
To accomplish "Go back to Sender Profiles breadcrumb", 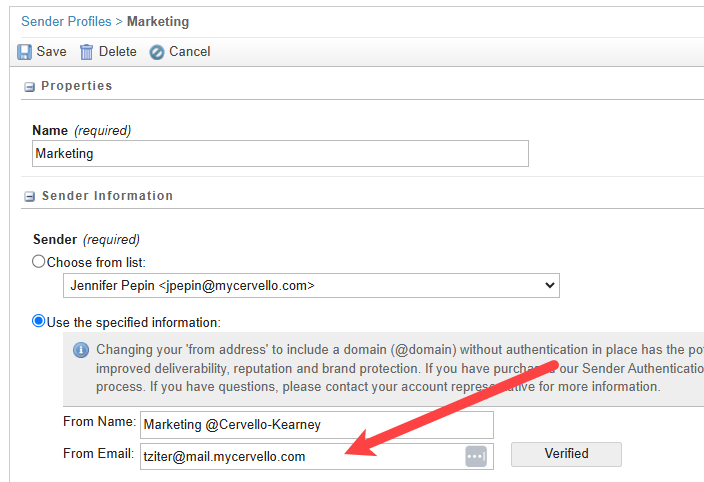I will pyautogui.click(x=66, y=21).
